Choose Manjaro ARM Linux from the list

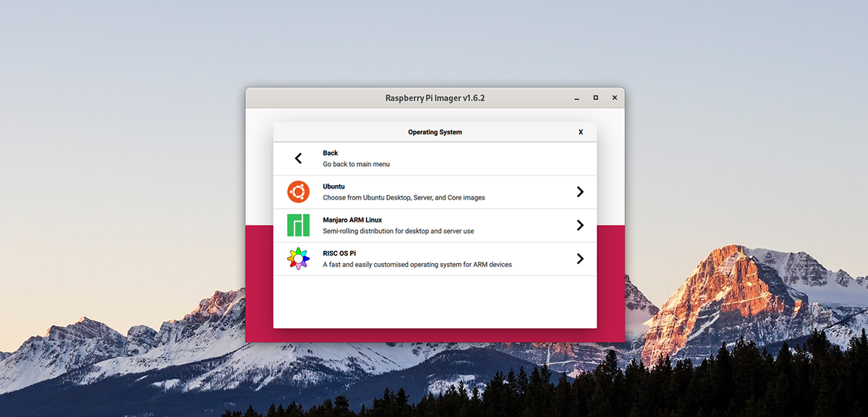point(434,225)
